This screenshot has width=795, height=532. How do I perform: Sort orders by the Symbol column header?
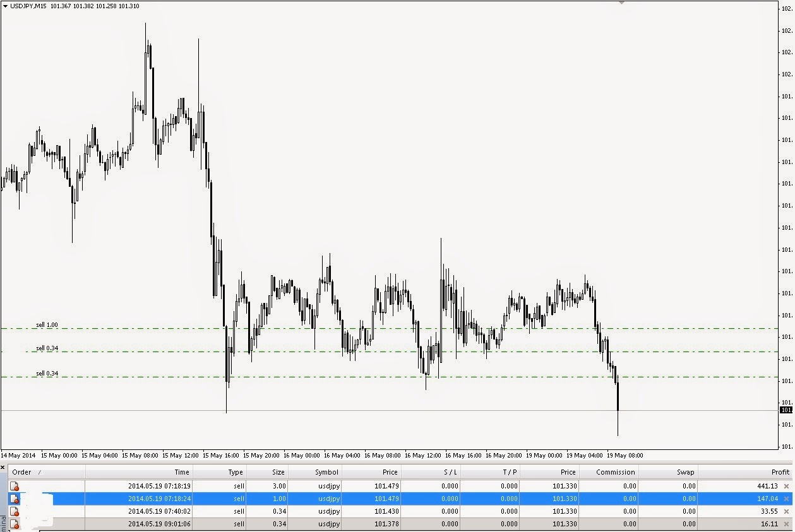click(314, 472)
